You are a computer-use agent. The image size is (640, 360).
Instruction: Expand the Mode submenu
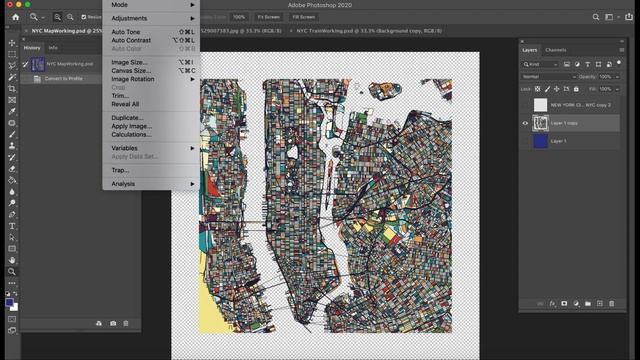pos(151,5)
